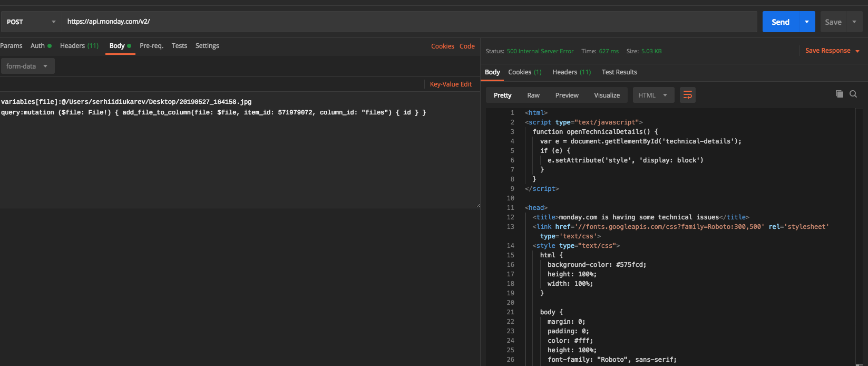Screen dimensions: 868x366
Task: Open the response Cookies (1) tab
Action: click(x=524, y=72)
